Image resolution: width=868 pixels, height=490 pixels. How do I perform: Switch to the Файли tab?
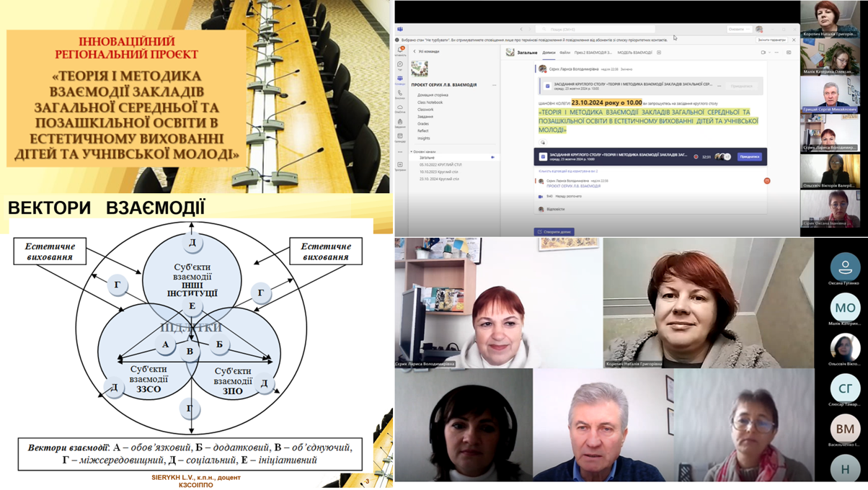point(564,53)
